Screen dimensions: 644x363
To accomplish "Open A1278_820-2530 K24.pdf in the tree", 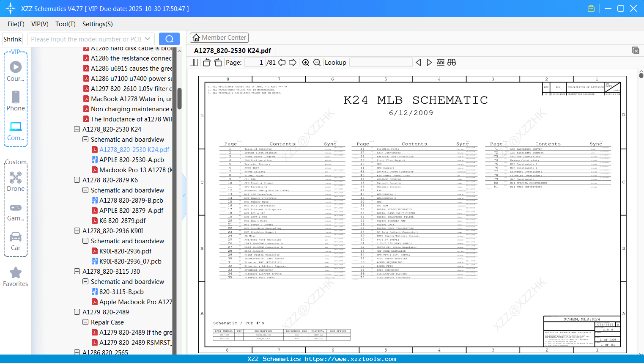I will coord(134,150).
